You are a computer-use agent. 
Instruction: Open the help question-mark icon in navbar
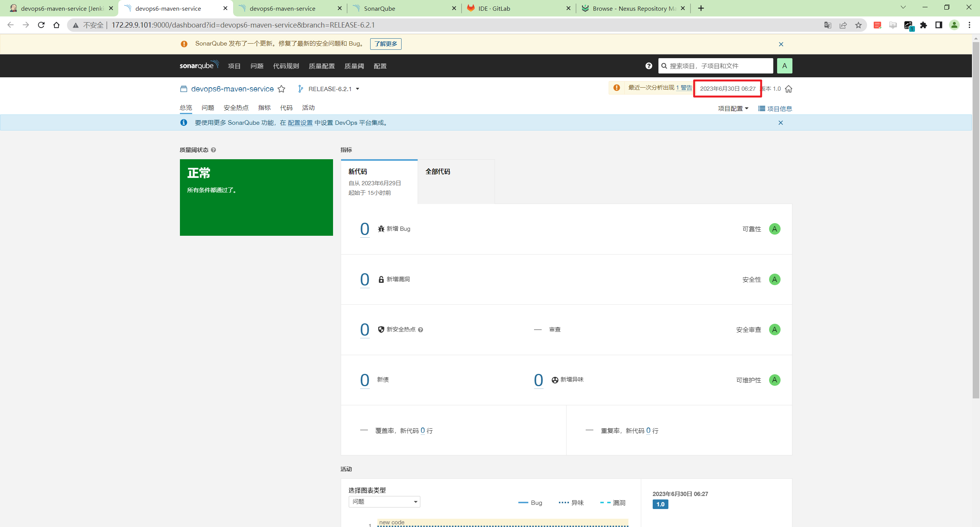click(x=648, y=66)
